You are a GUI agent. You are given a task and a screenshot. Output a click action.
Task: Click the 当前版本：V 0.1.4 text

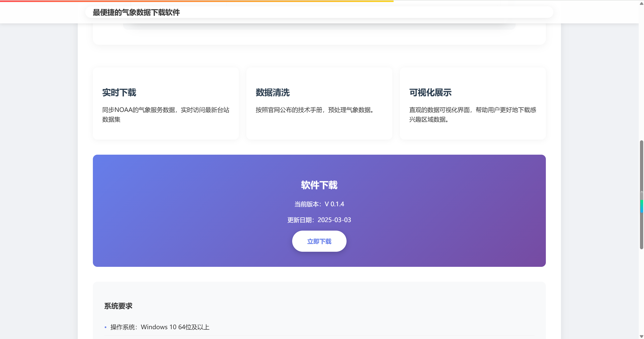coord(319,204)
